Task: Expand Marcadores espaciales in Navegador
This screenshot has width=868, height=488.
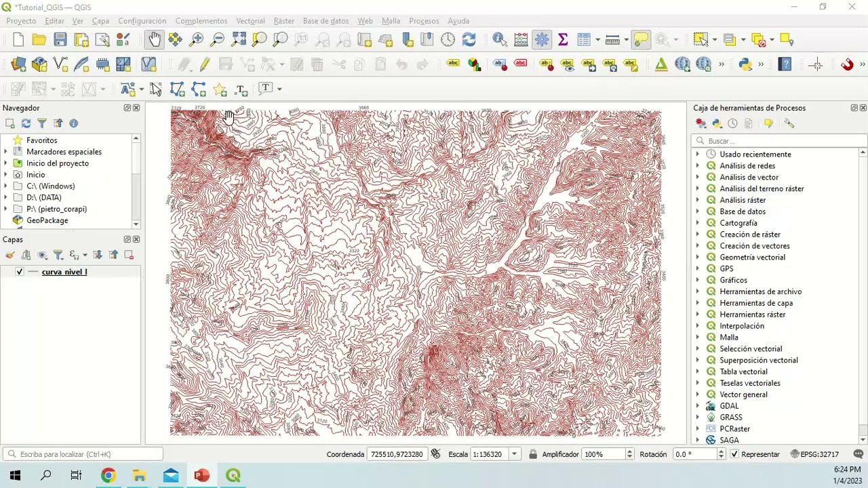Action: 5,152
